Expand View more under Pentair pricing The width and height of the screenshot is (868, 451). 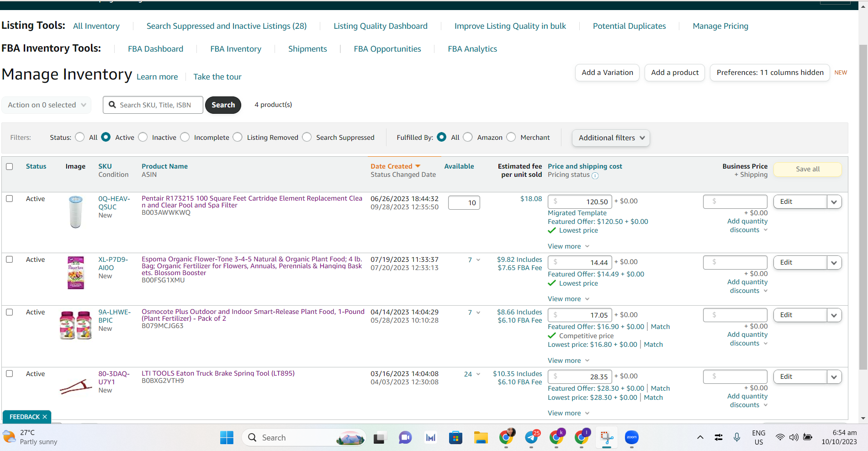coord(569,246)
